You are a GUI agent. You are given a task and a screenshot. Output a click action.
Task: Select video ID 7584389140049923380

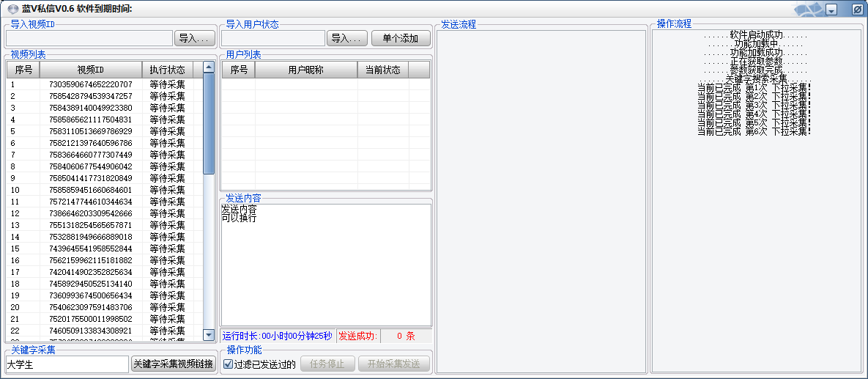pyautogui.click(x=91, y=108)
